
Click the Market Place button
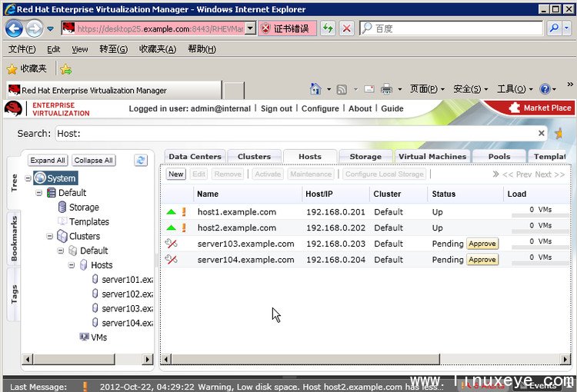pos(540,108)
